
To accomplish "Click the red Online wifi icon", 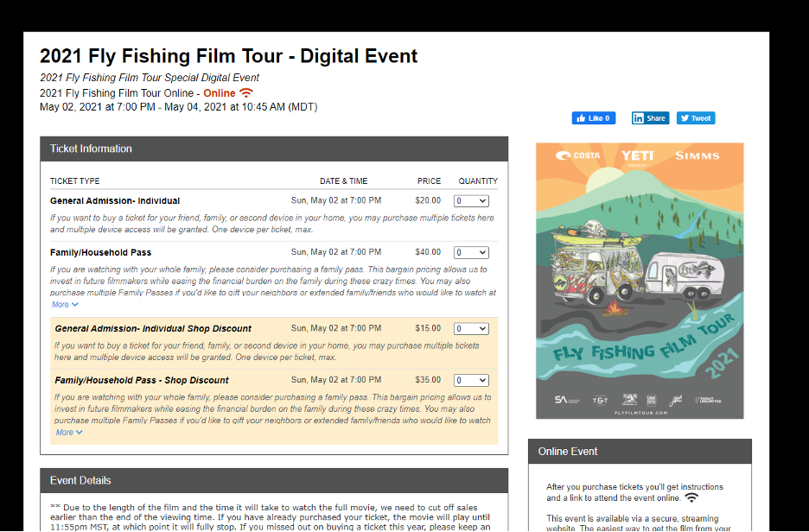I will point(246,92).
